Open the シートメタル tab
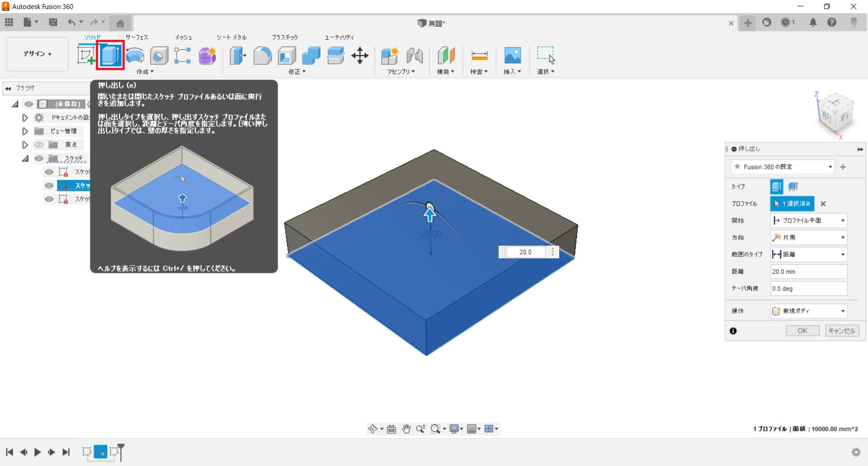This screenshot has height=466, width=868. [x=231, y=37]
